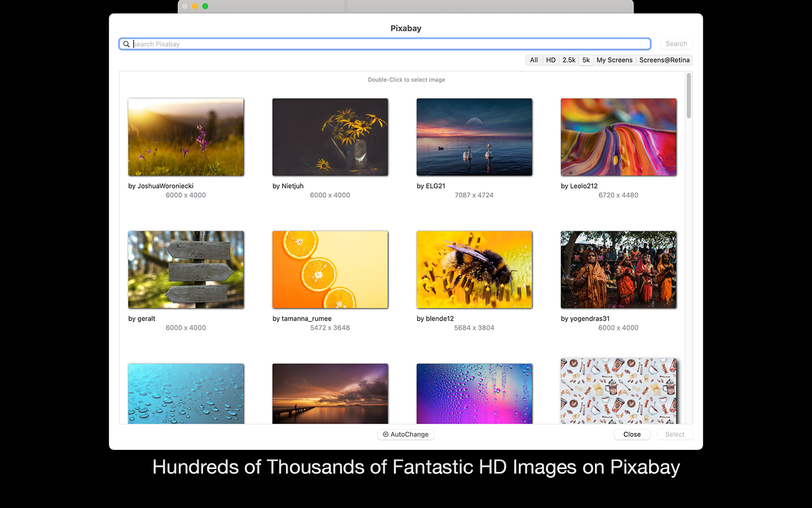Click the magnifying glass search icon

[x=126, y=44]
